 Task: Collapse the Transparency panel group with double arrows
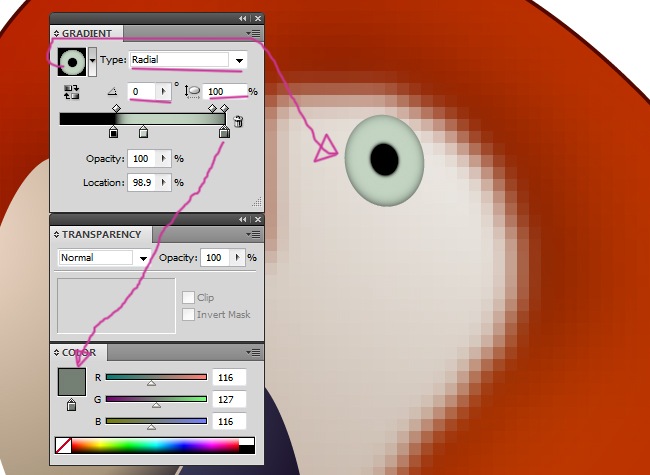pos(243,219)
